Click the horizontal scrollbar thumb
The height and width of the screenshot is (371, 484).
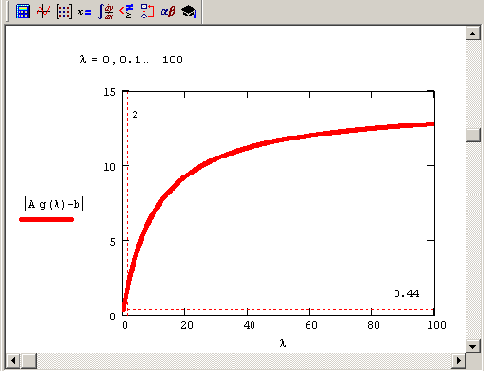(28, 360)
